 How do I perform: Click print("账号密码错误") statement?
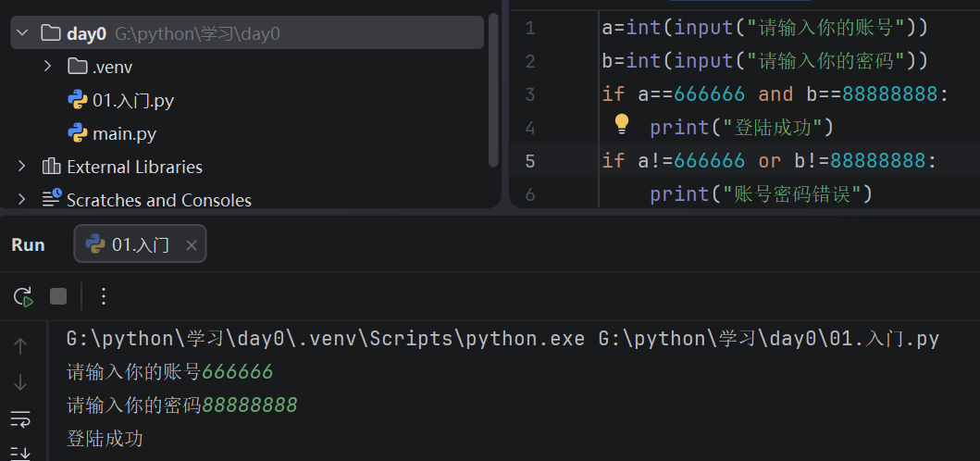(x=761, y=194)
